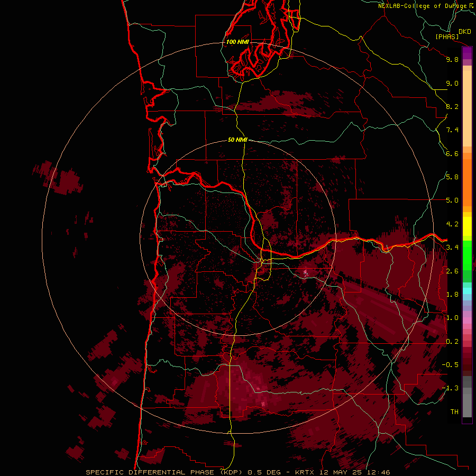Viewport: 476px width, 476px height.
Task: Click the 1.0 value on the color scale
Action: (x=452, y=318)
